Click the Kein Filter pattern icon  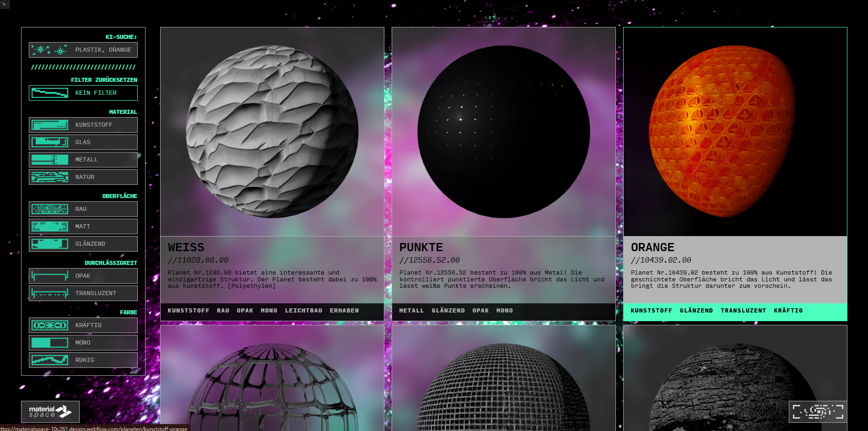tap(49, 93)
